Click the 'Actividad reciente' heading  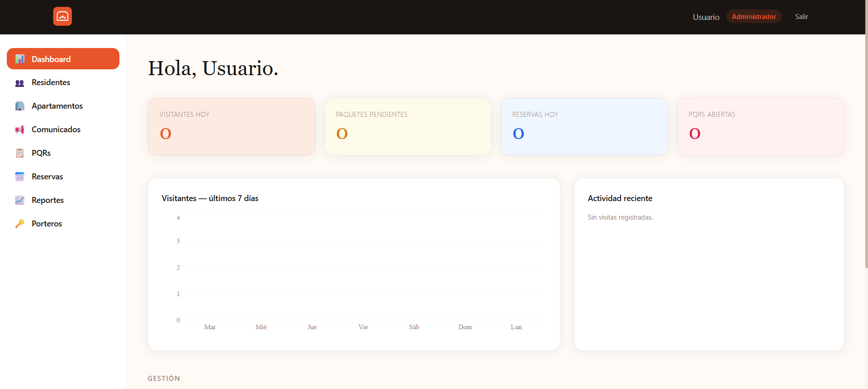coord(620,198)
